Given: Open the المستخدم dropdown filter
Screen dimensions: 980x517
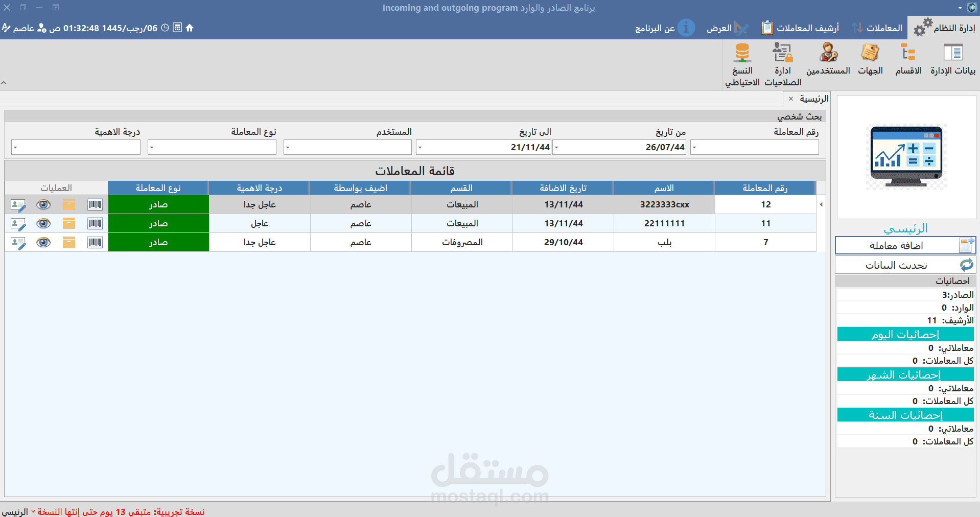Looking at the screenshot, I should pyautogui.click(x=347, y=147).
